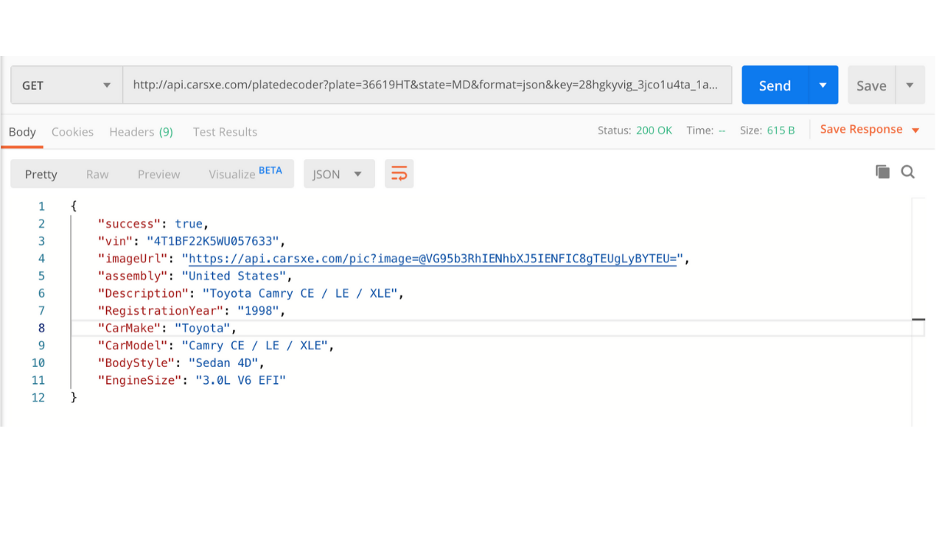
Task: Send the API request
Action: click(x=775, y=85)
